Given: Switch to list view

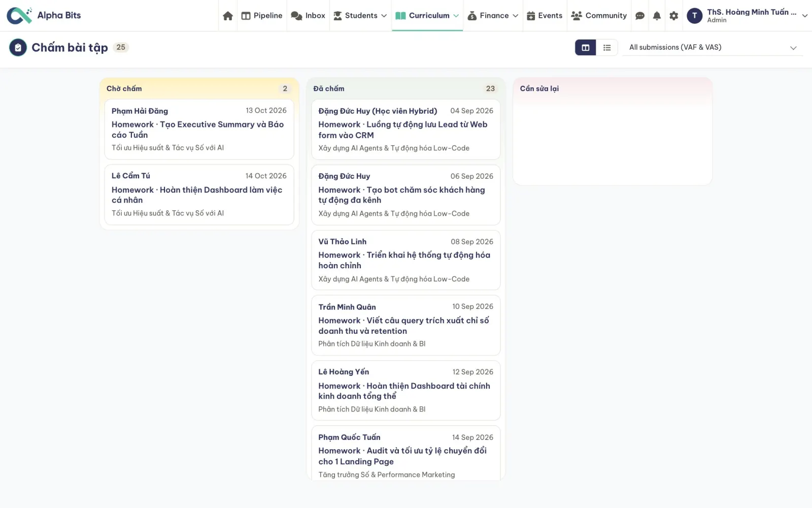Looking at the screenshot, I should [x=607, y=47].
